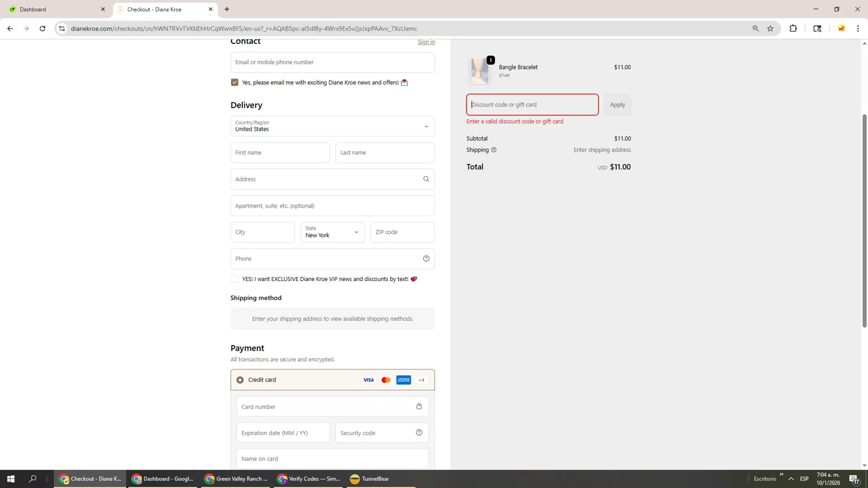
Task: Click the Apply discount button
Action: (x=617, y=105)
